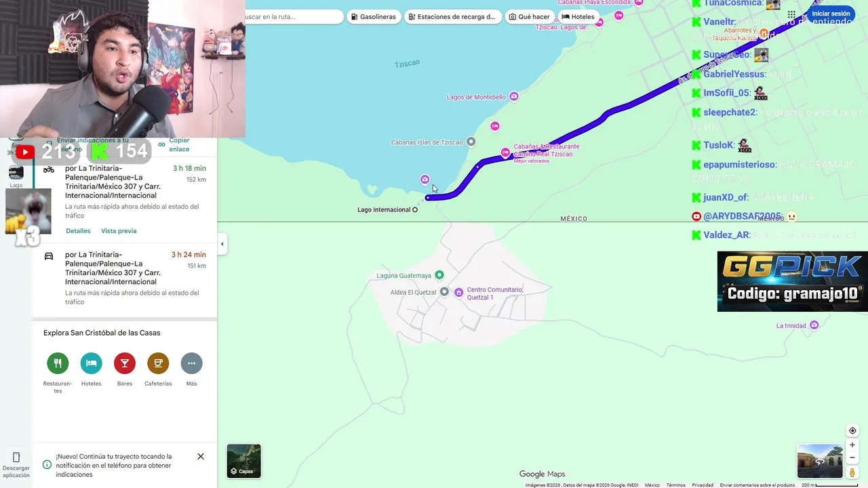
Task: Open Vista previa for the motorcycle route
Action: pos(119,231)
